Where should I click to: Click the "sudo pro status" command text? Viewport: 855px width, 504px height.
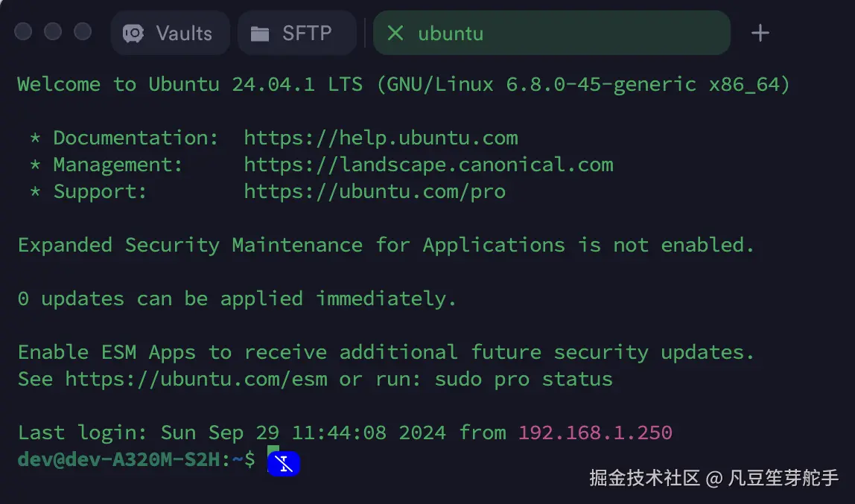(x=524, y=379)
